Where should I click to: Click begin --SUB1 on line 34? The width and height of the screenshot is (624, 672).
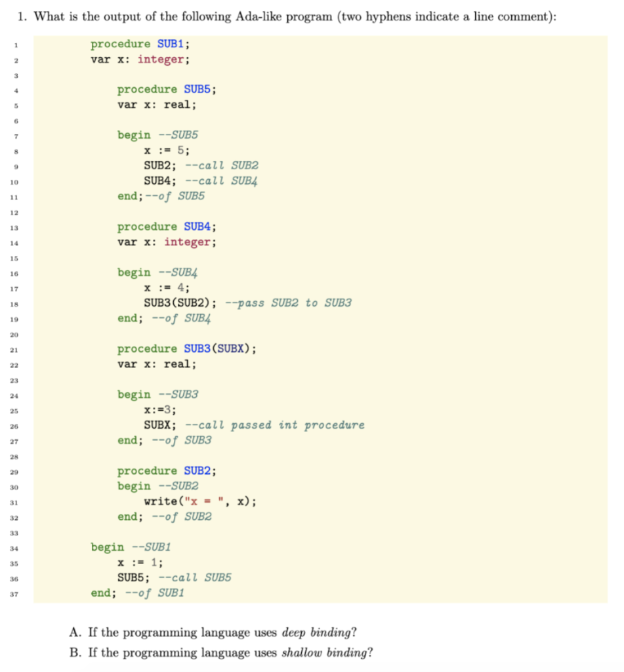131,547
